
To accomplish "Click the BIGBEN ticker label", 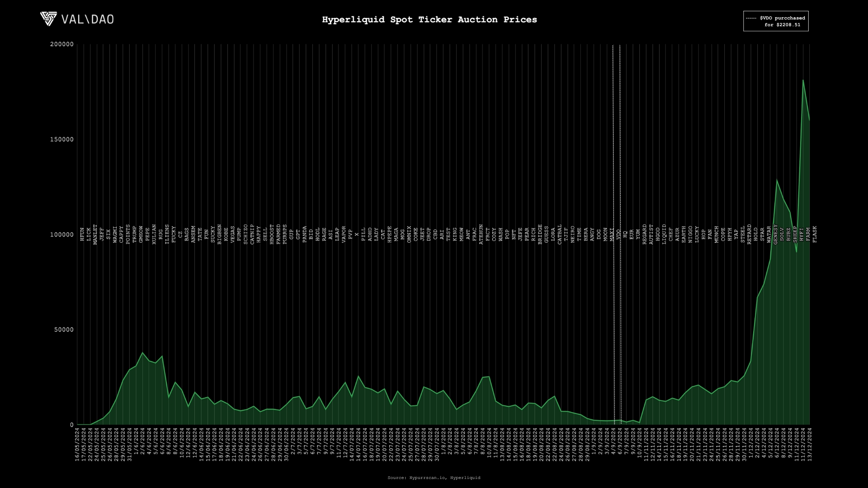I will (220, 235).
